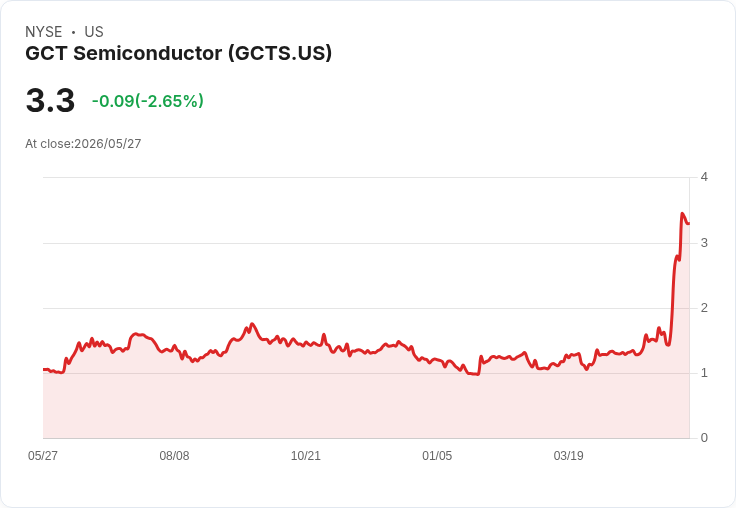Click the 4 label on price axis
Screen dimensions: 736x508
point(704,177)
